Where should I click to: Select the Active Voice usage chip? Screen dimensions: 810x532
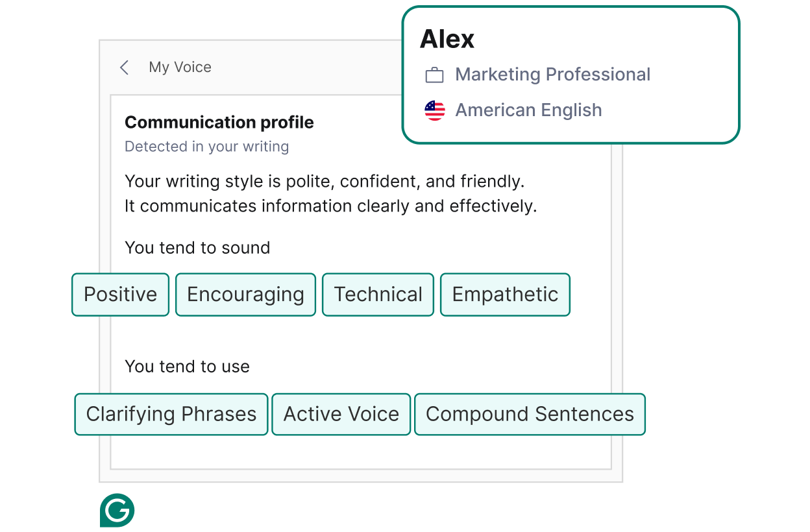(x=341, y=414)
